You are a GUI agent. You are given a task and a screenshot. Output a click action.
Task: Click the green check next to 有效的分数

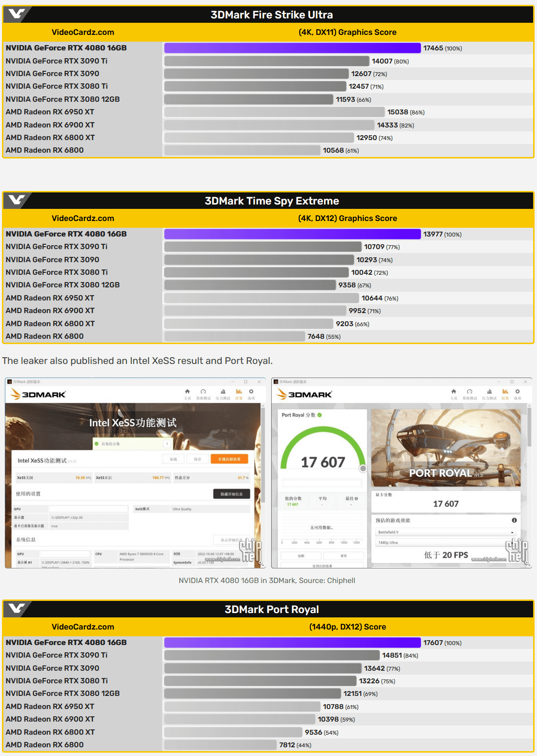97,444
